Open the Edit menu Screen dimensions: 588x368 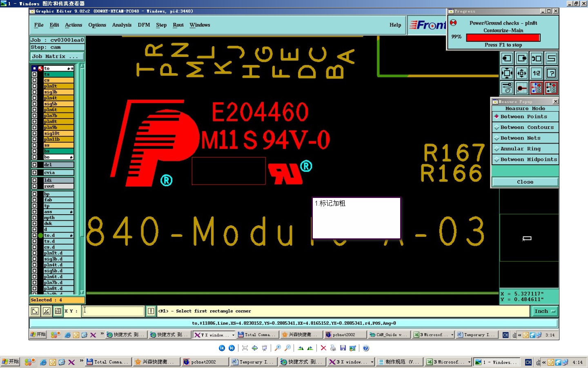pos(54,25)
